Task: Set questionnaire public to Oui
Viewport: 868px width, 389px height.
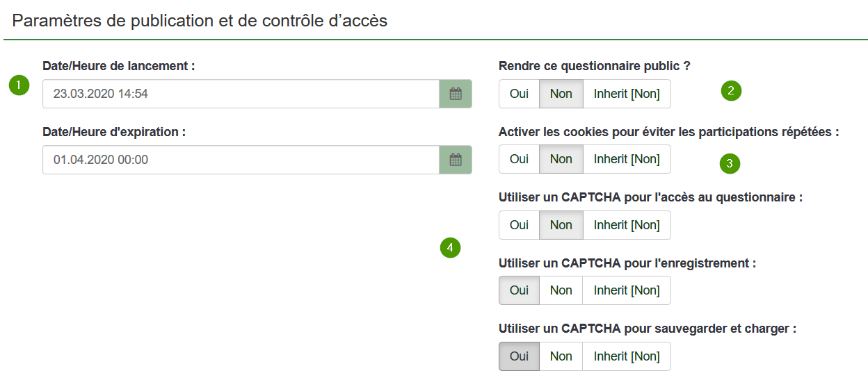Action: [x=519, y=94]
